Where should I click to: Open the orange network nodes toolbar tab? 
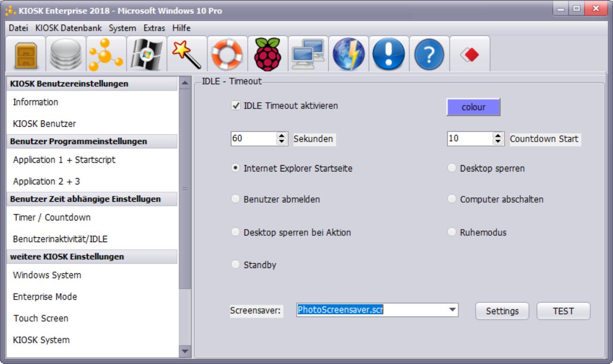tap(106, 55)
